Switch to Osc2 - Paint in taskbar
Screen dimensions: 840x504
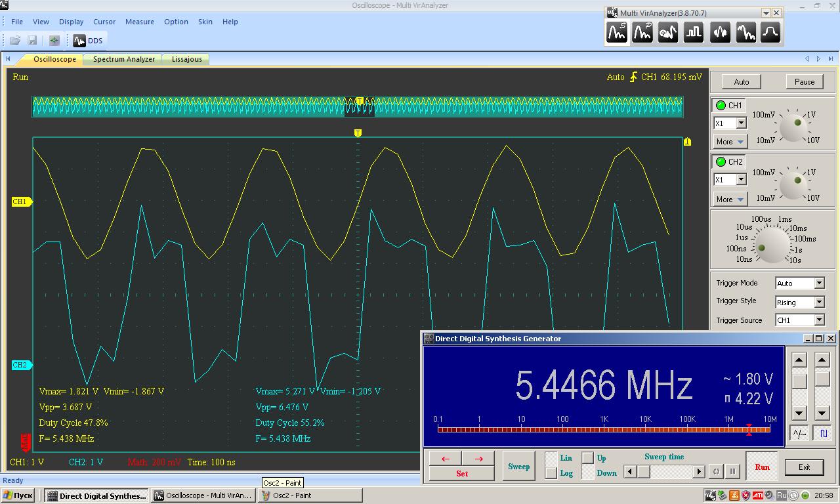click(x=308, y=495)
